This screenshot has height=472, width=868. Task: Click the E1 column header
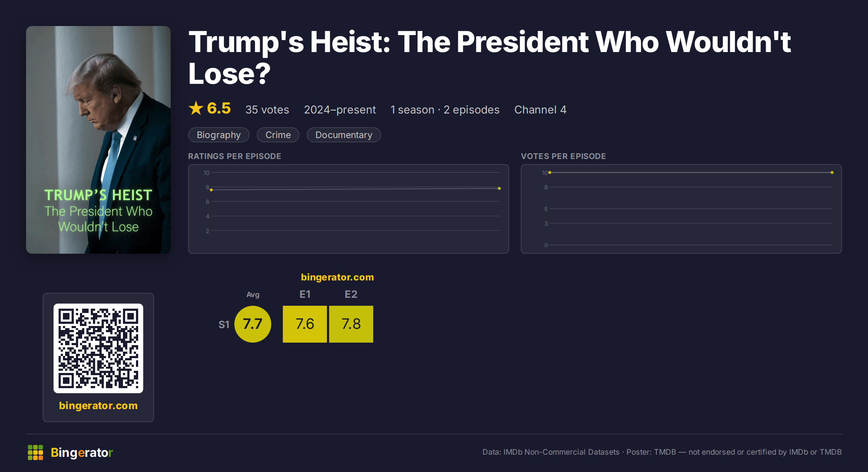click(x=305, y=294)
